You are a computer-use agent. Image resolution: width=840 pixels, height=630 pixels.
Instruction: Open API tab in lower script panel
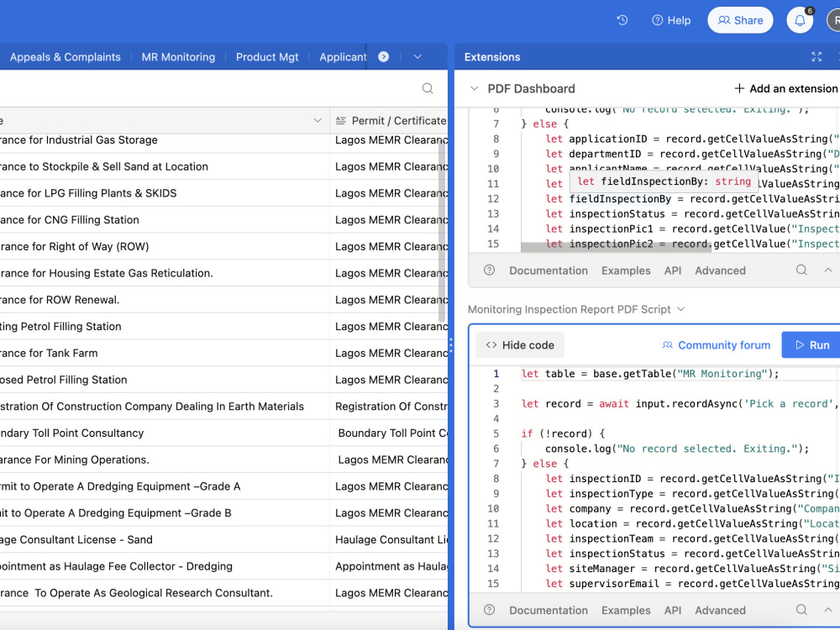pos(673,610)
